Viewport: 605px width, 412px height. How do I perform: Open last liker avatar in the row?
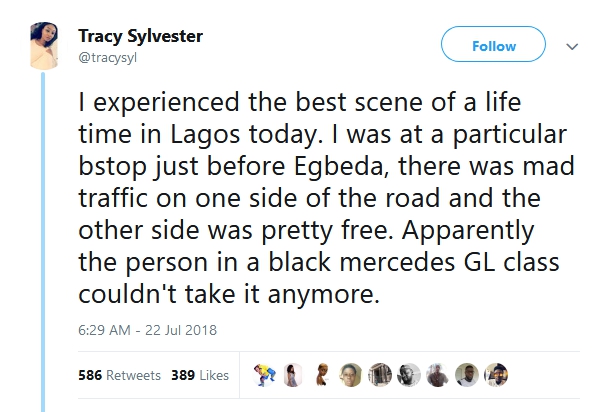coord(495,374)
